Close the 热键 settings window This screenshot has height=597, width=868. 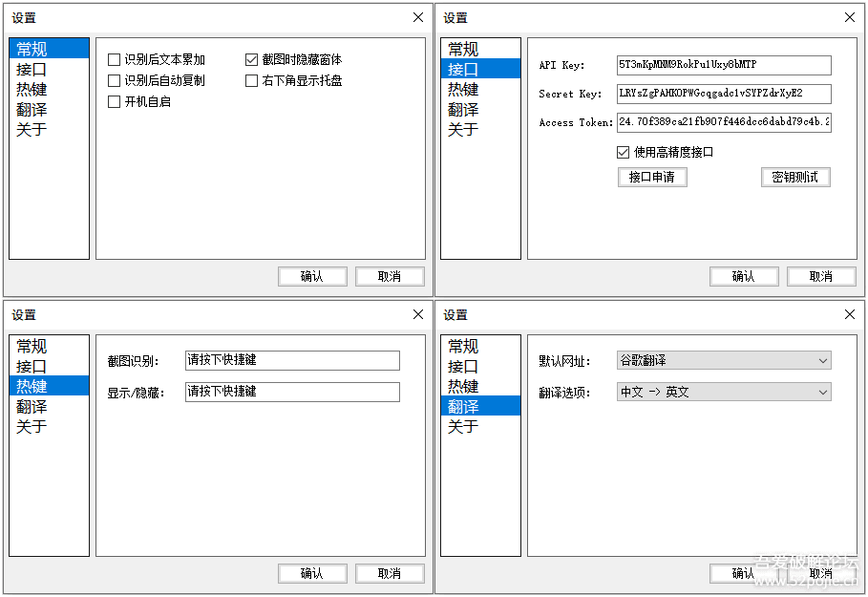[418, 314]
